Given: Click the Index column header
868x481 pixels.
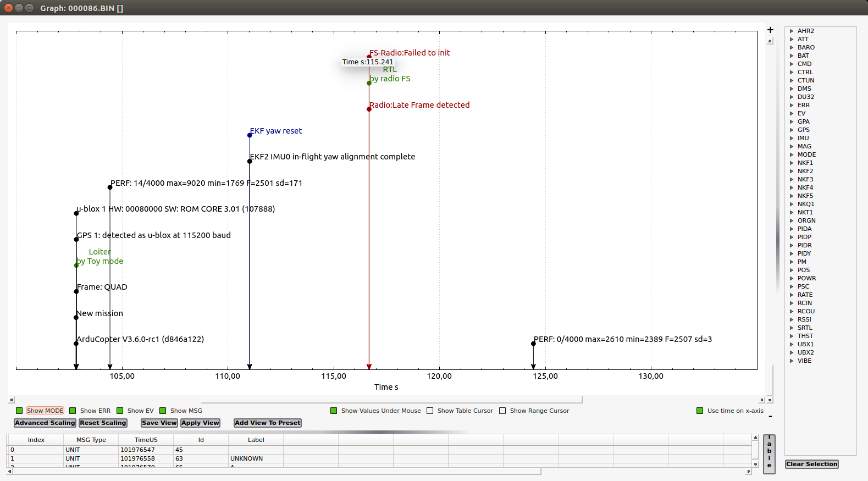Looking at the screenshot, I should pyautogui.click(x=36, y=440).
